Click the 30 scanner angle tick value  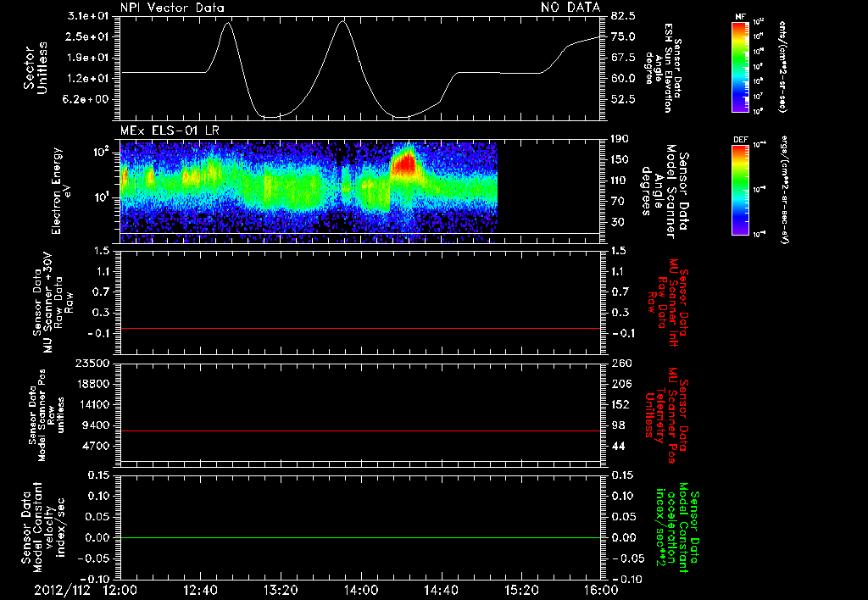coord(618,222)
